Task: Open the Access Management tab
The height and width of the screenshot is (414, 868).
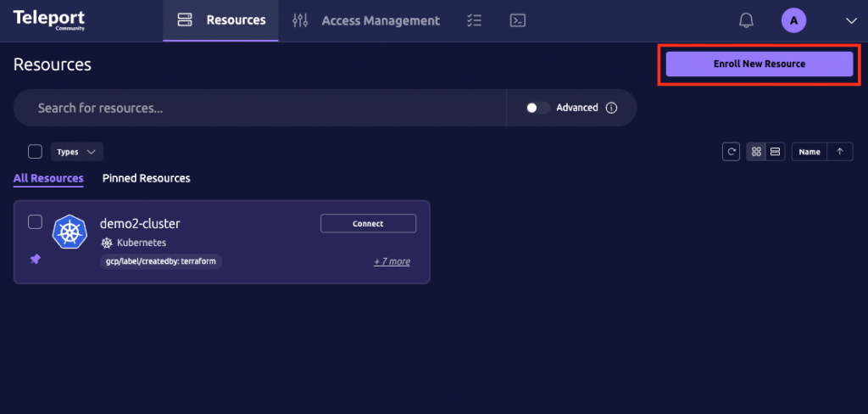Action: [366, 20]
